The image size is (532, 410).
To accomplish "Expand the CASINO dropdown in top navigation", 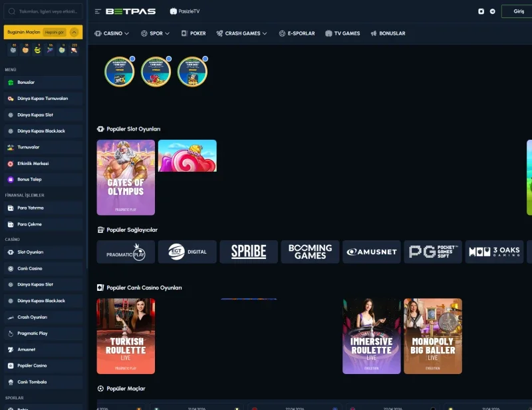I will 112,33.
